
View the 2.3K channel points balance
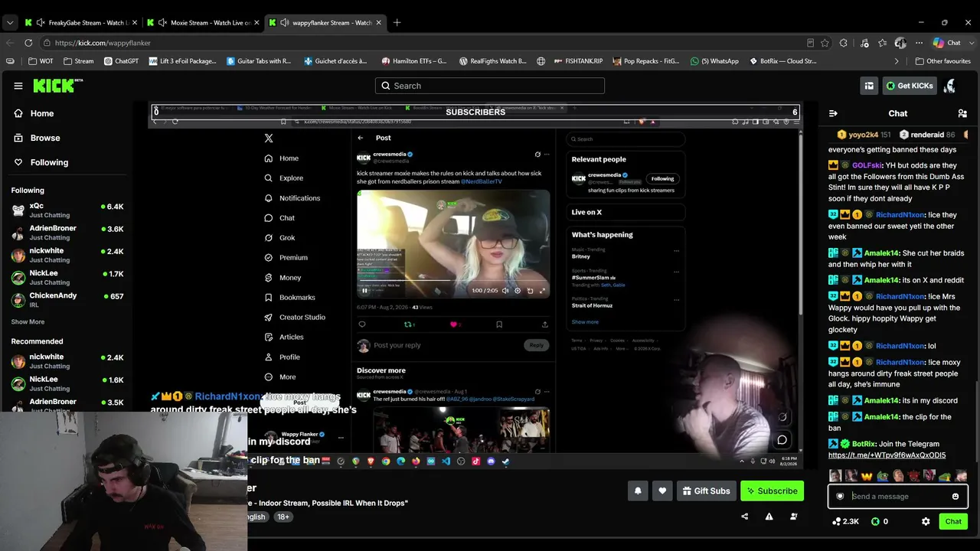[x=845, y=521]
